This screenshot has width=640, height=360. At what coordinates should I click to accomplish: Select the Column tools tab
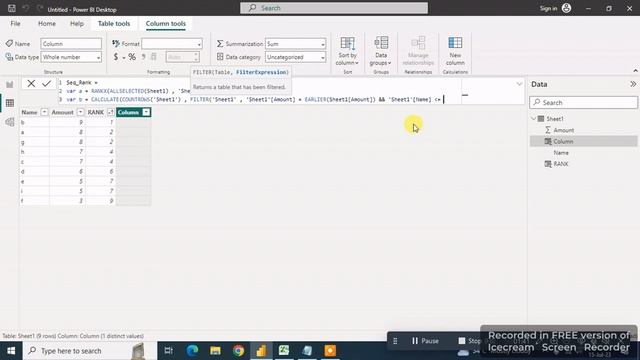point(166,24)
